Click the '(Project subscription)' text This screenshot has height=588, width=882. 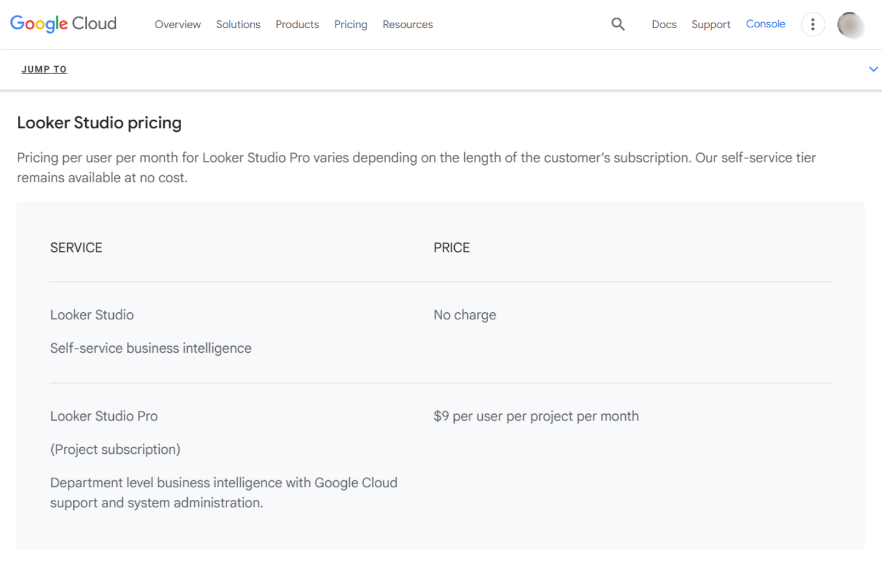115,450
